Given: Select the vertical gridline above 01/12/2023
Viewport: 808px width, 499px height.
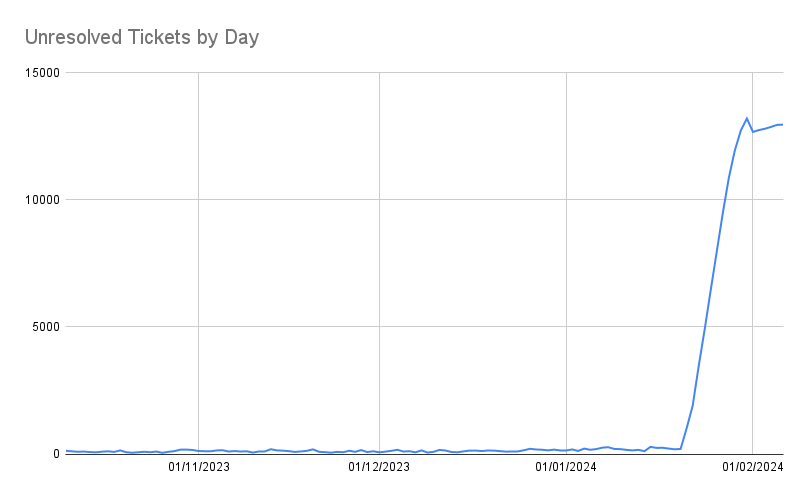Looking at the screenshot, I should coord(379,250).
